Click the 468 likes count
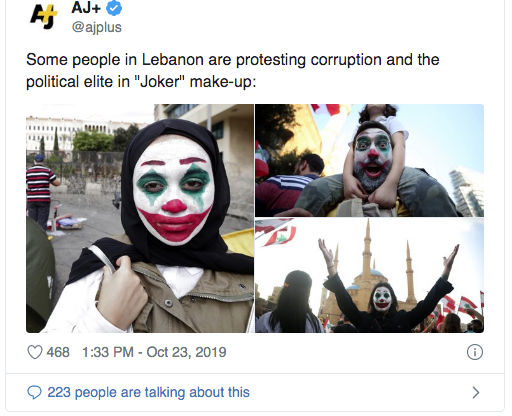 tap(58, 352)
